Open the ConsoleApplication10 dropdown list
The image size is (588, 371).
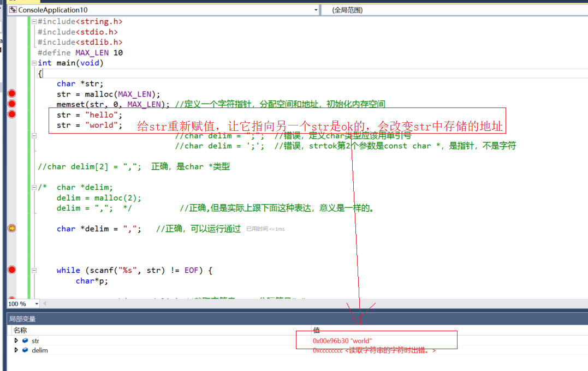[316, 10]
